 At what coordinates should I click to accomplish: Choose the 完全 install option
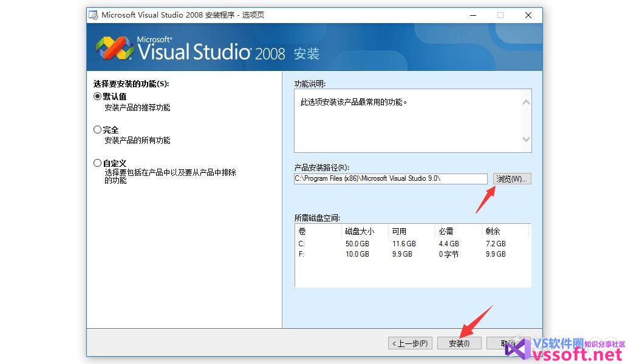(97, 130)
